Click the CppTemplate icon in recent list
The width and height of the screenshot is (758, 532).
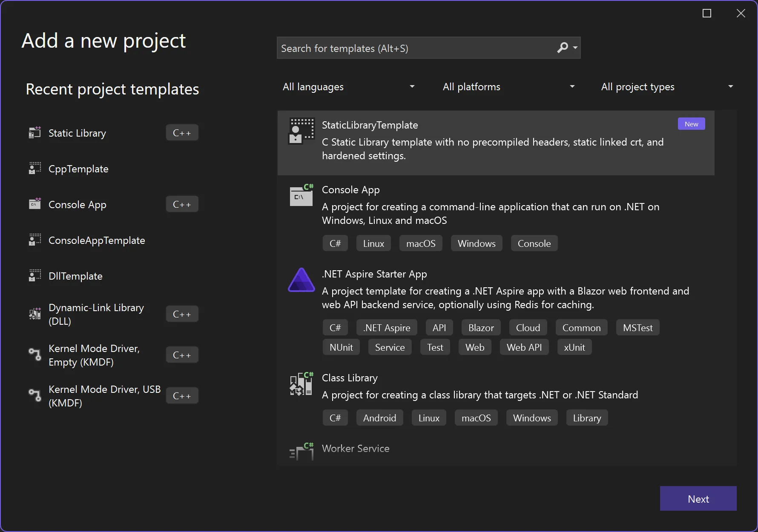(x=34, y=169)
